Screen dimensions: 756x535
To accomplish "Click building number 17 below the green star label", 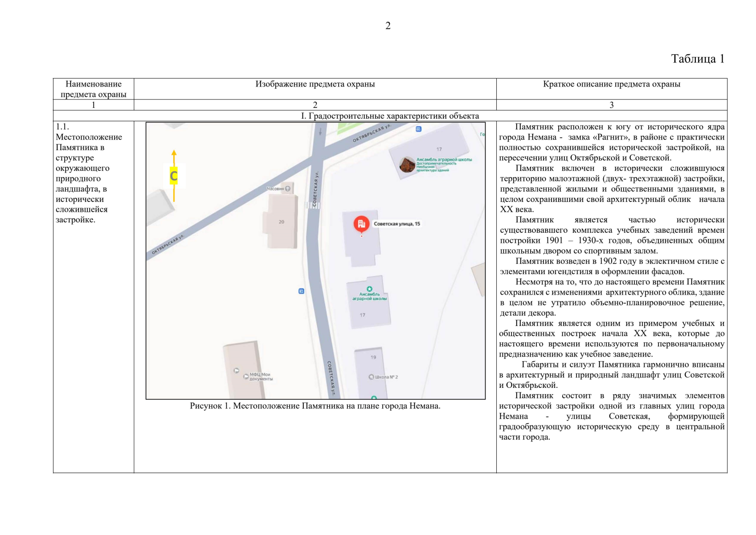I will coord(363,315).
